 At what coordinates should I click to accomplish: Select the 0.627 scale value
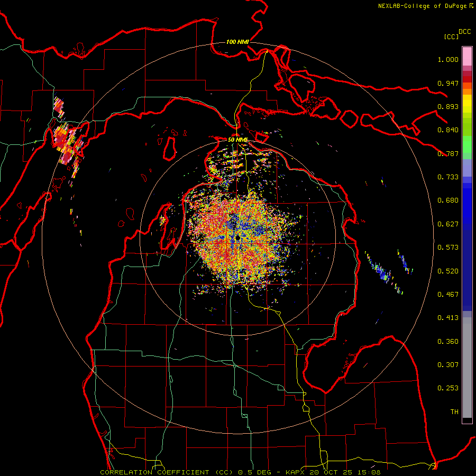coord(448,224)
